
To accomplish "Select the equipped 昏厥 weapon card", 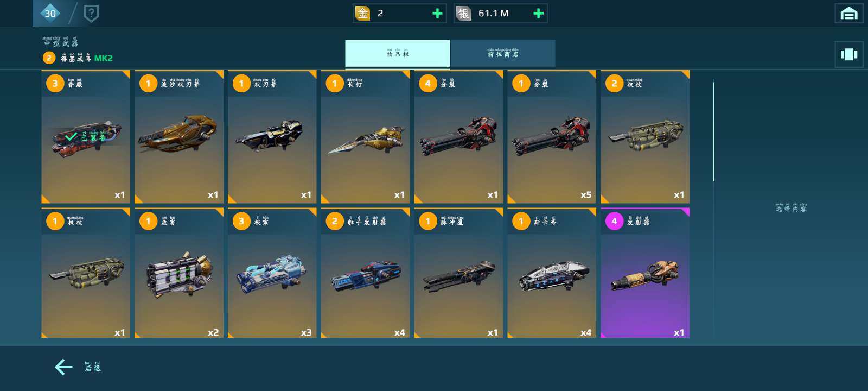I will tap(86, 137).
